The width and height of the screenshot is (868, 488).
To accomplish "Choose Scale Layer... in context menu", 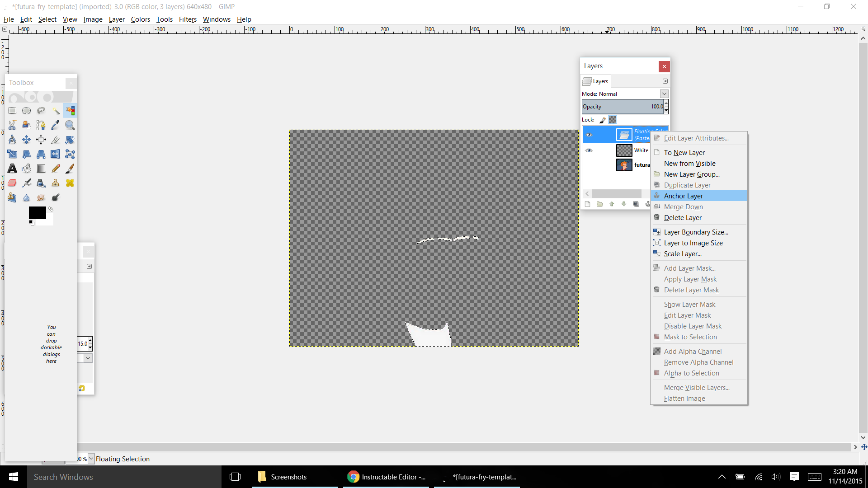I will pos(698,253).
